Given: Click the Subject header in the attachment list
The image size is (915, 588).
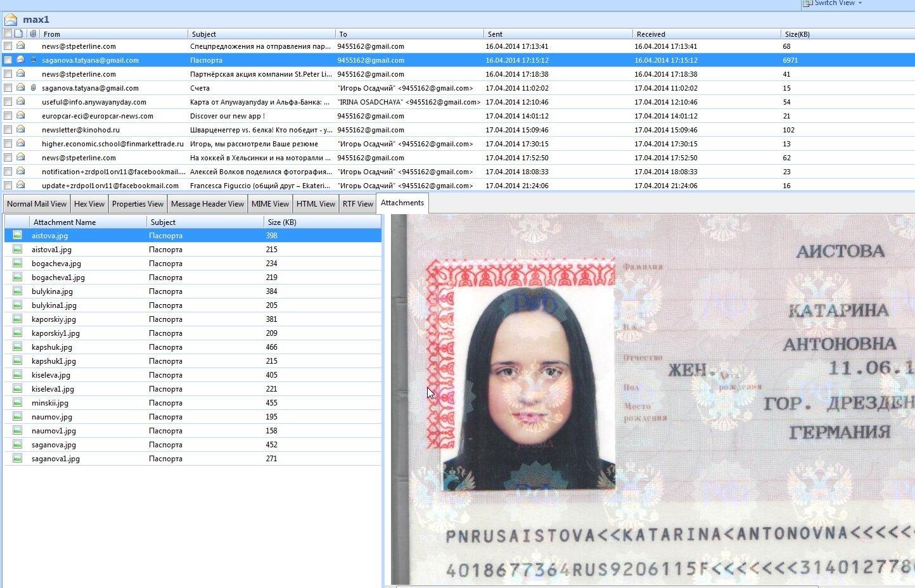Looking at the screenshot, I should coord(205,222).
